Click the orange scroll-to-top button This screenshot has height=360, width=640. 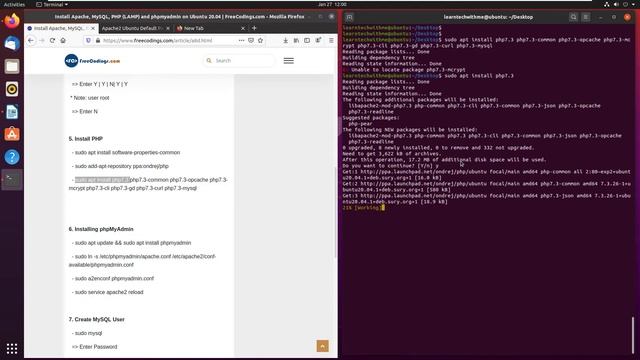(322, 346)
